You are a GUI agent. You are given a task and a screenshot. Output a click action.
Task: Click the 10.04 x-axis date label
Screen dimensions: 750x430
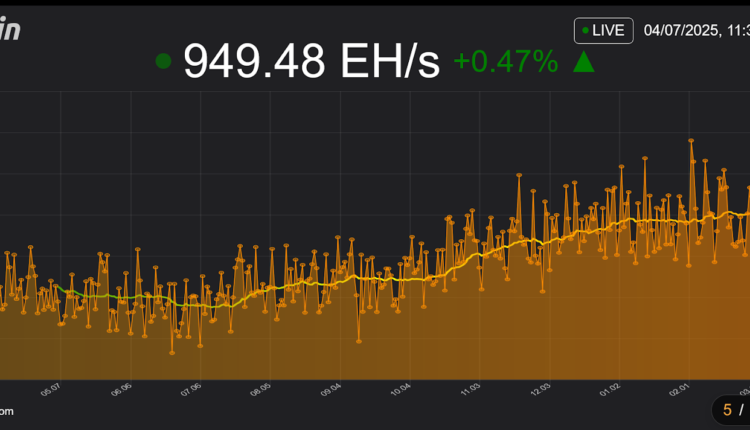400,389
